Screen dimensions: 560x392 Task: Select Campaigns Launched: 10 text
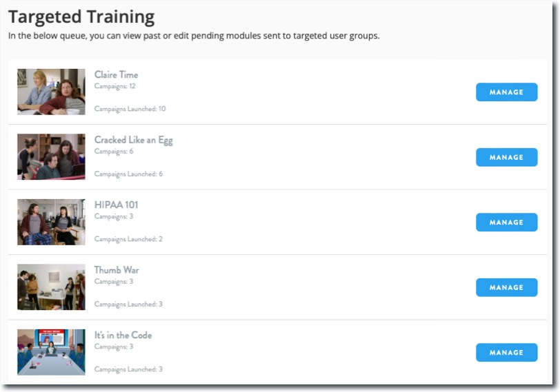(x=130, y=109)
